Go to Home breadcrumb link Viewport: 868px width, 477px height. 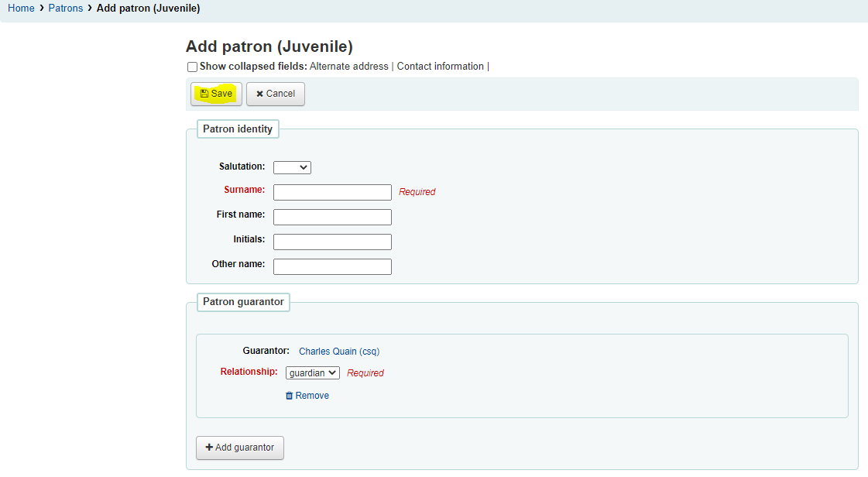tap(21, 9)
